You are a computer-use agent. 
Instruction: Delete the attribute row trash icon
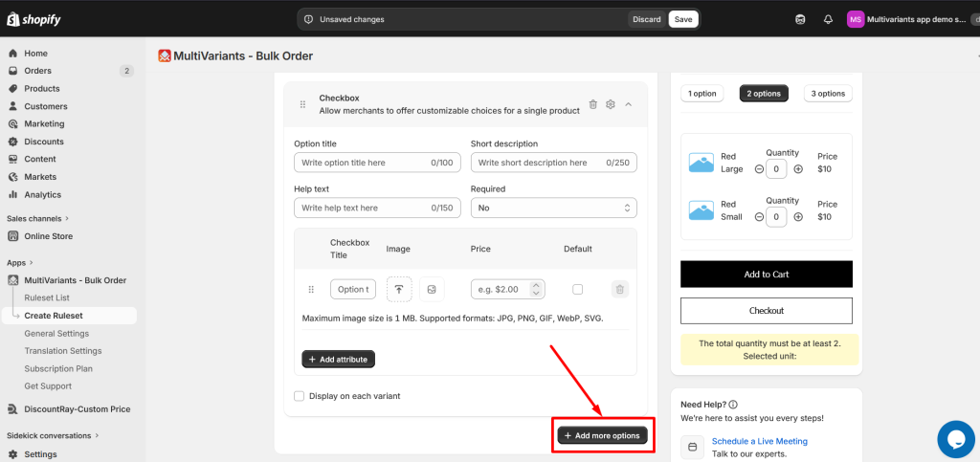(619, 289)
